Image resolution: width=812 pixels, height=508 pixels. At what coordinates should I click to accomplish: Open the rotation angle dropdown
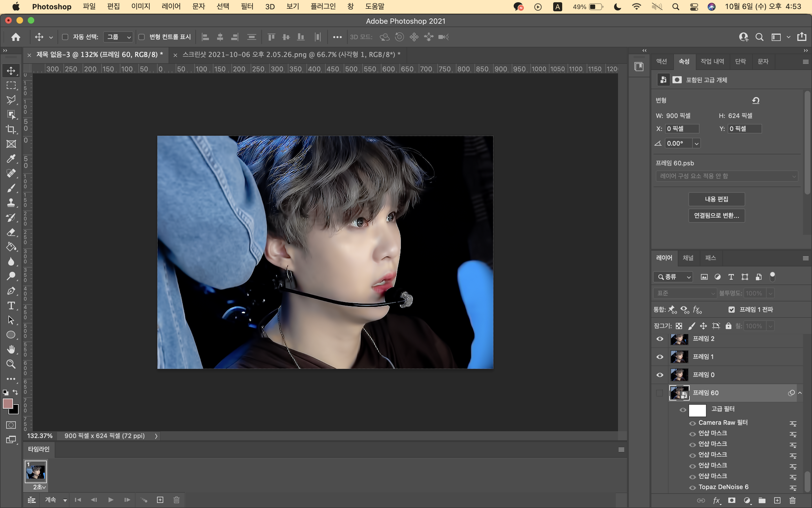[x=697, y=143]
